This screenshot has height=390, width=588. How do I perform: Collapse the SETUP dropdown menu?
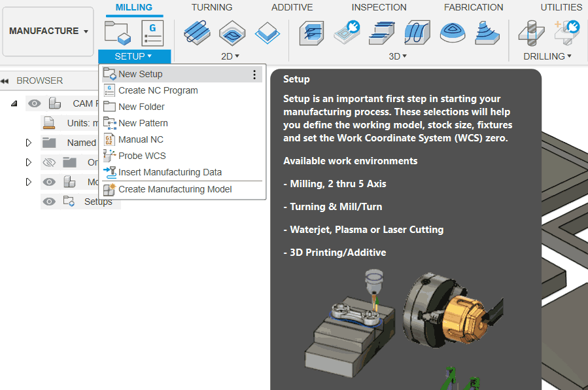point(134,56)
